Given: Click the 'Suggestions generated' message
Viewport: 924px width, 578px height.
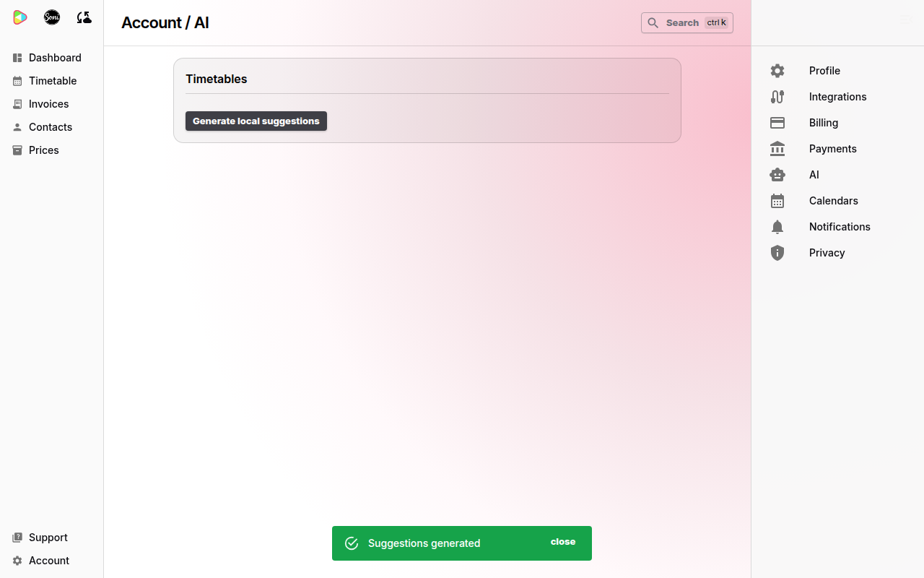Looking at the screenshot, I should click(424, 543).
